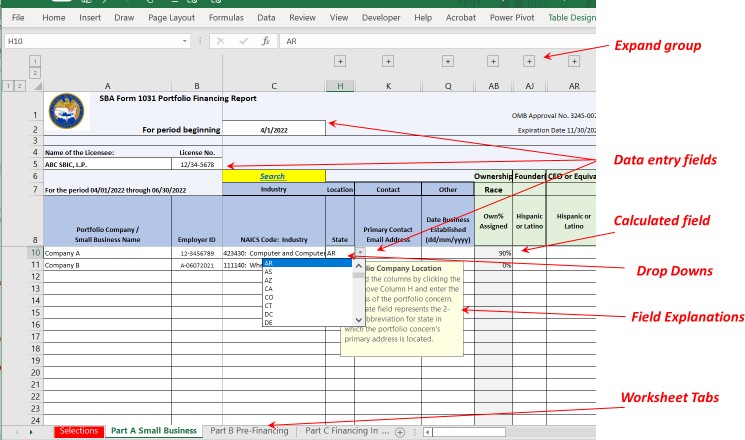Image resolution: width=745 pixels, height=440 pixels.
Task: Click the formula bar Cancel X icon
Action: pyautogui.click(x=219, y=42)
